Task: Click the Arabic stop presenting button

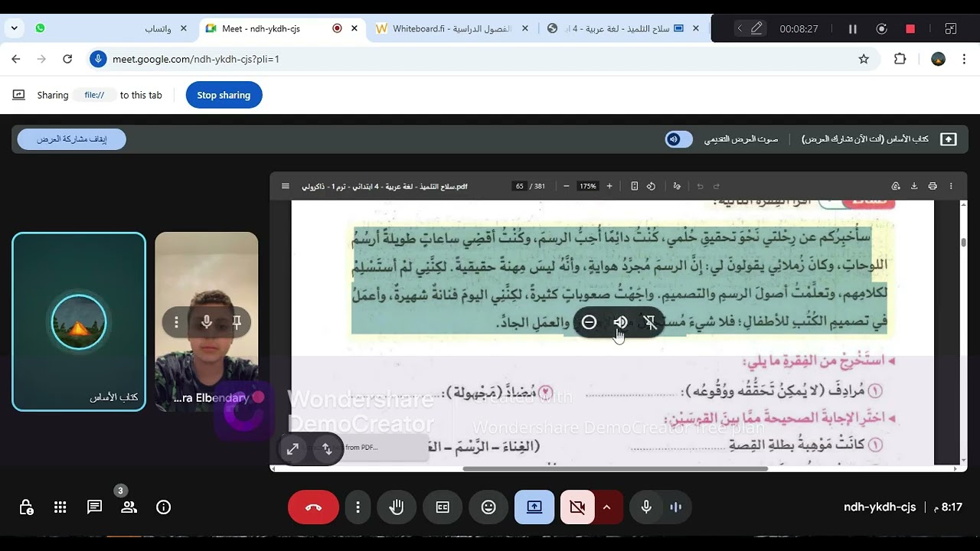Action: tap(72, 139)
